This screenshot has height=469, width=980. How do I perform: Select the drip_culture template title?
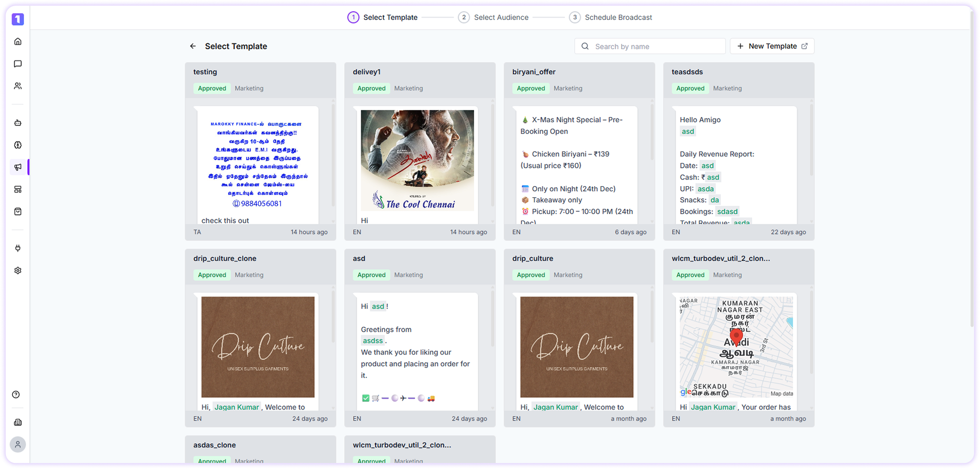[532, 258]
